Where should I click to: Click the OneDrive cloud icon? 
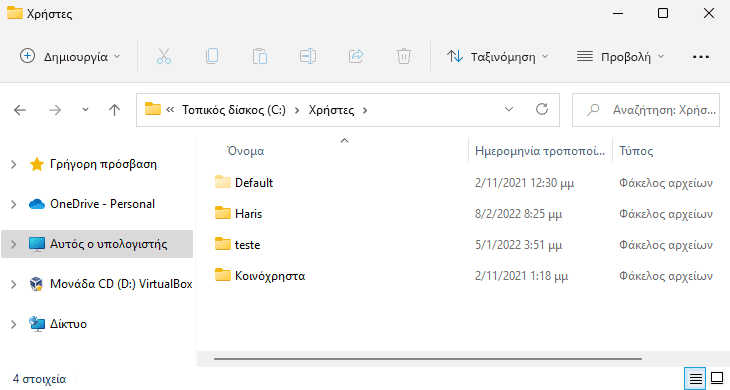point(36,204)
